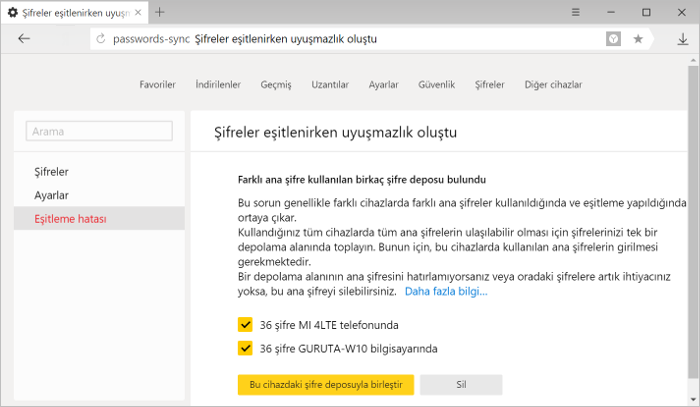This screenshot has height=407, width=700.
Task: Click the Sil button
Action: click(x=461, y=385)
